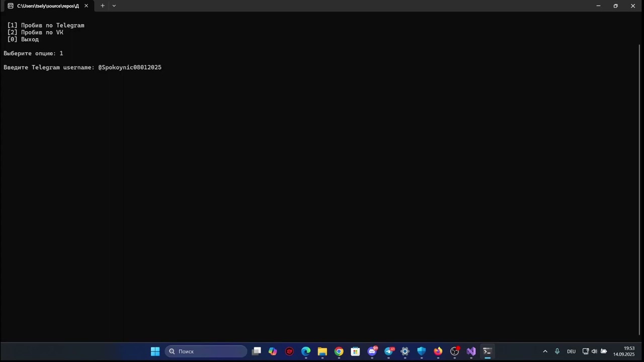Open the dark round icon with red badge

pyautogui.click(x=455, y=351)
